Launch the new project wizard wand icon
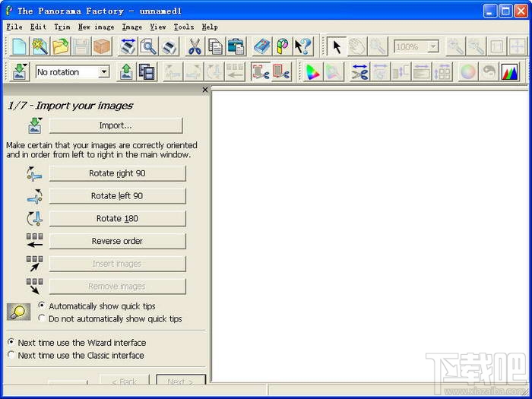The width and height of the screenshot is (532, 399). coord(40,46)
